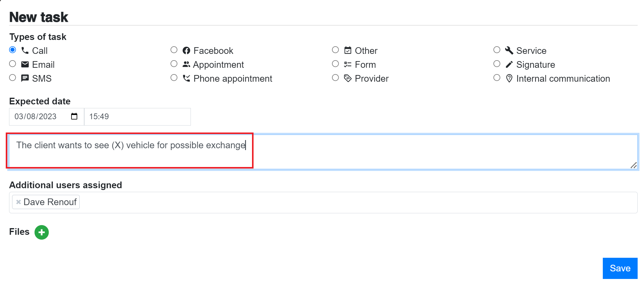Click the Provider tag icon
Viewport: 644px width, 285px height.
point(348,78)
